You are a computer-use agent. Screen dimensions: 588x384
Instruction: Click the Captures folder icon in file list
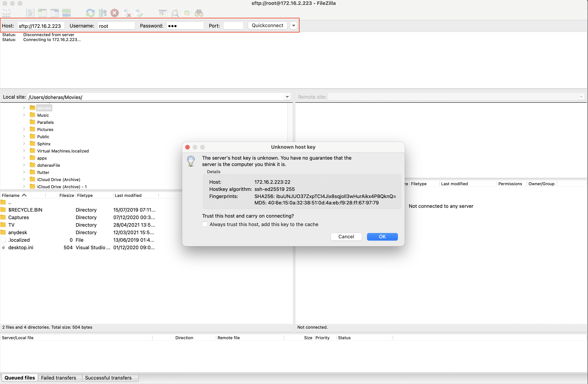point(3,217)
